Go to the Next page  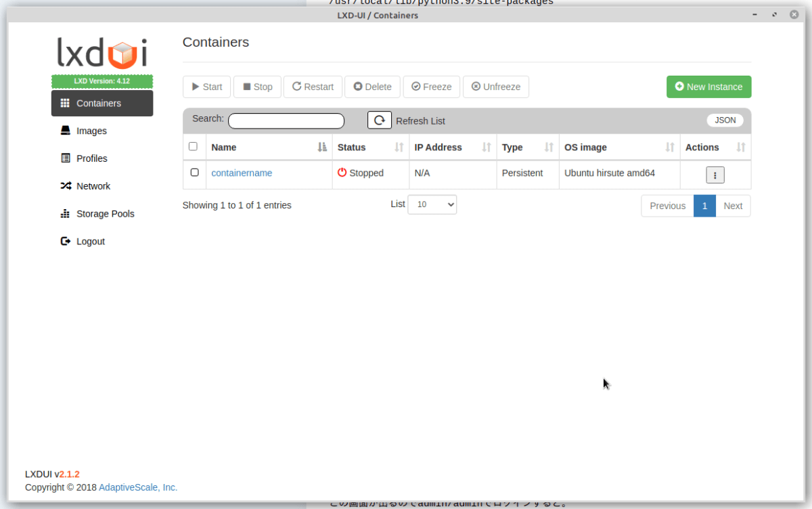tap(733, 206)
